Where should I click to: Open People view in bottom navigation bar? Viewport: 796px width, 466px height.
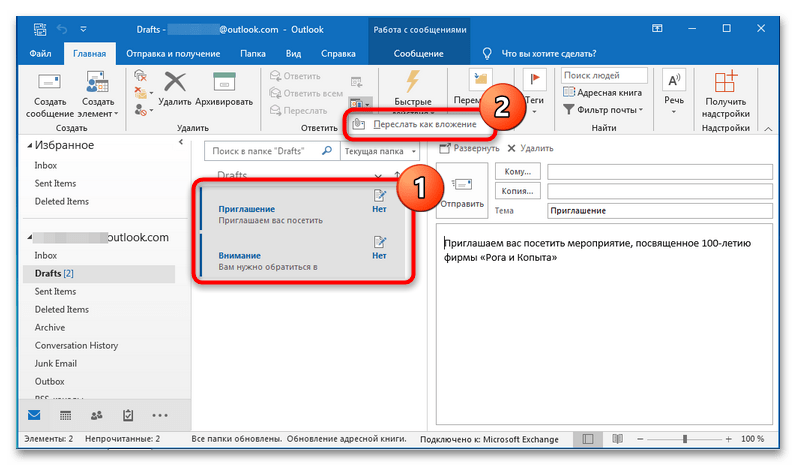pyautogui.click(x=97, y=415)
